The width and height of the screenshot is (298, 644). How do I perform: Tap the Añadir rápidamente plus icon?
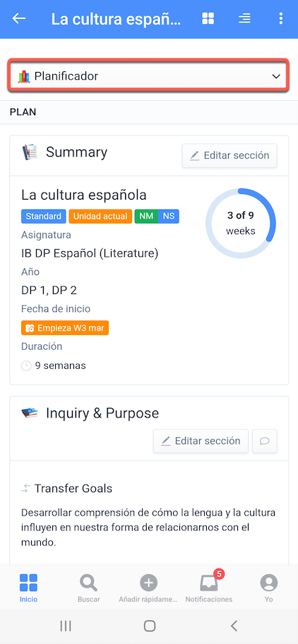149,583
